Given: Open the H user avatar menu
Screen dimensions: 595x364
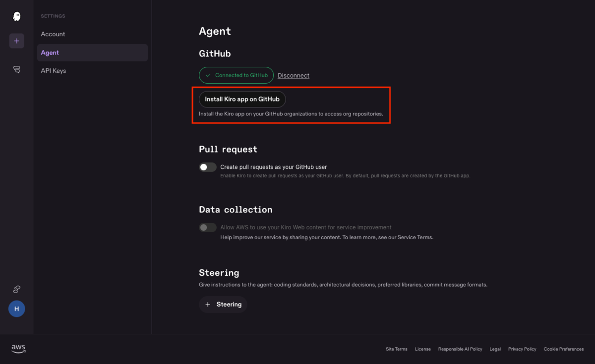Looking at the screenshot, I should click(x=16, y=309).
